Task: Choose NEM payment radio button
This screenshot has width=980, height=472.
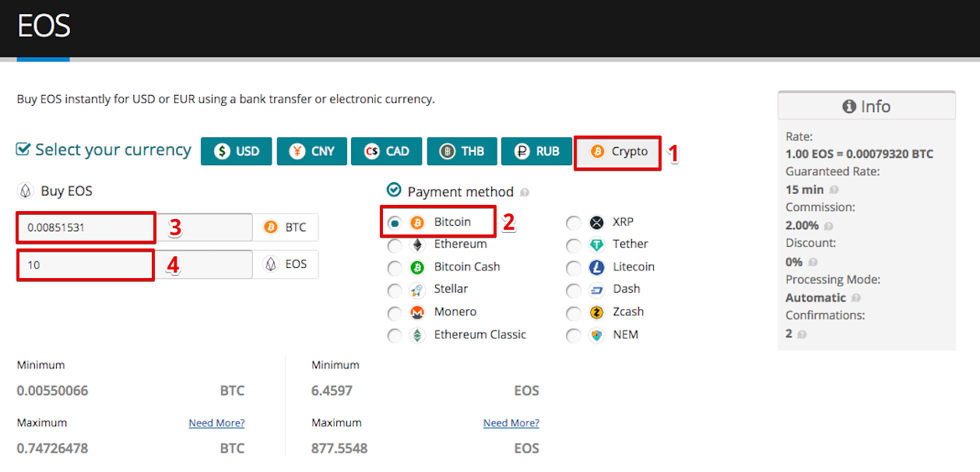Action: point(574,336)
